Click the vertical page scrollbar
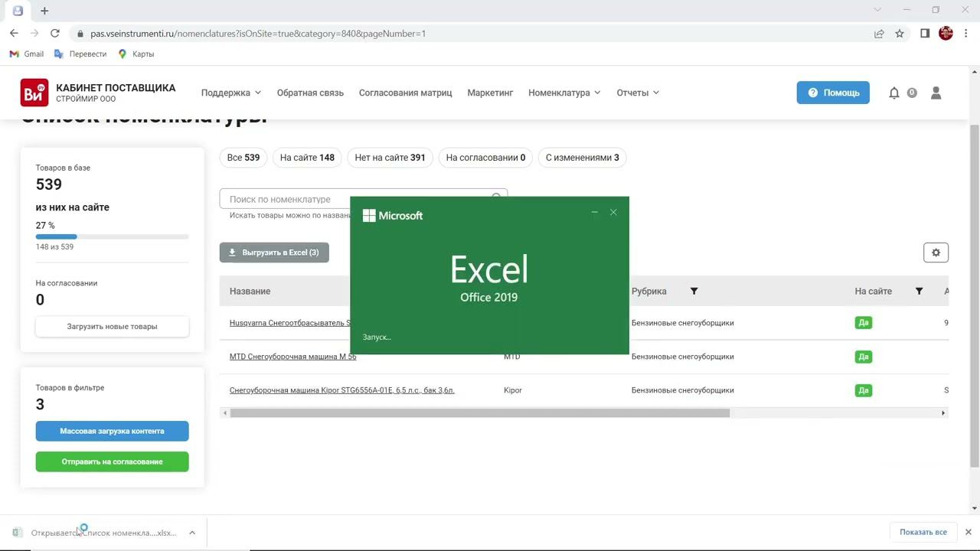 click(974, 295)
